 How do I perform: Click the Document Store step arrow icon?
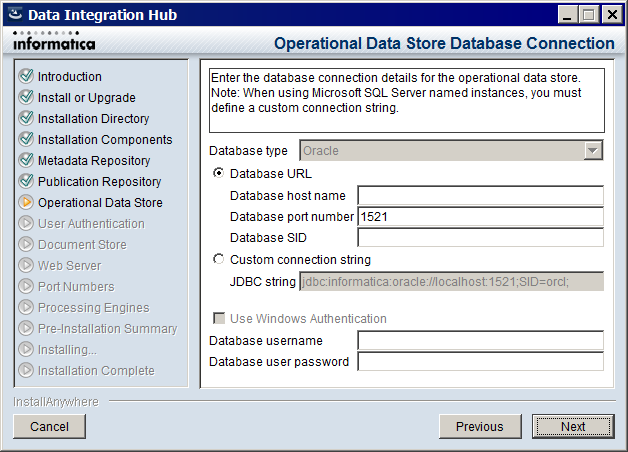[x=26, y=244]
